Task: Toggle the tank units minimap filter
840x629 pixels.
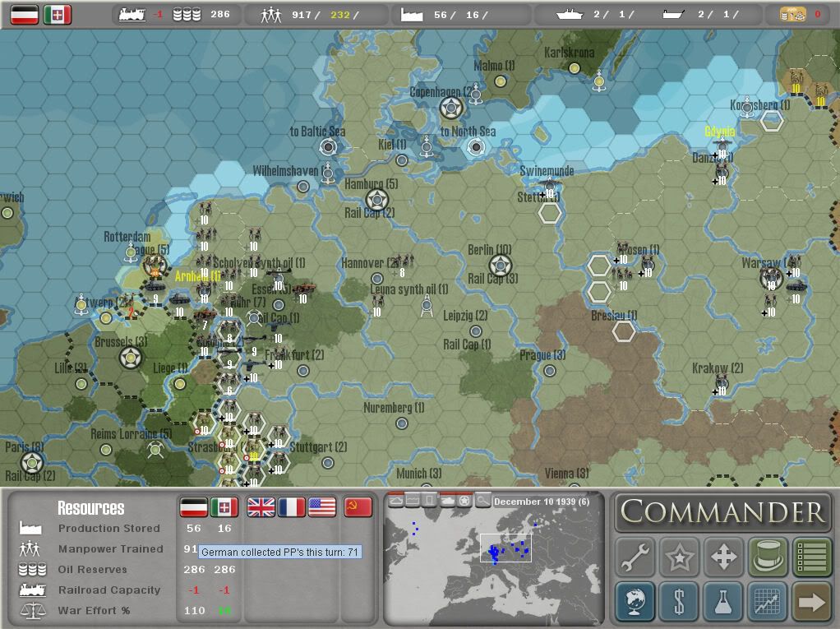Action: 448,501
